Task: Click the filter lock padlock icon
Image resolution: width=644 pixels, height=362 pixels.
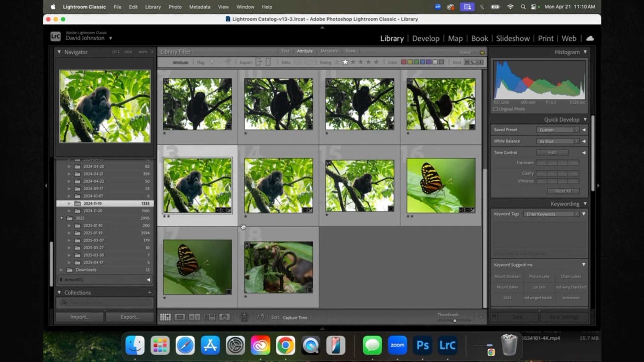Action: coord(482,52)
